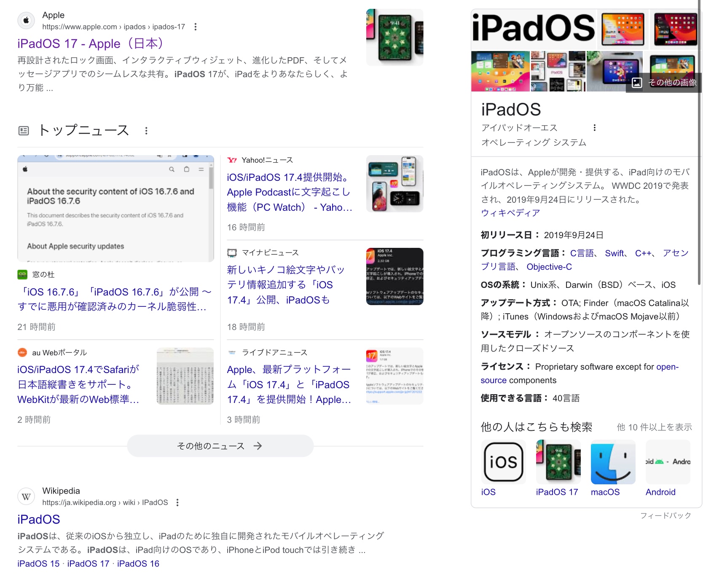Click the large iPadOS logo image
The width and height of the screenshot is (703, 588).
pos(534,29)
